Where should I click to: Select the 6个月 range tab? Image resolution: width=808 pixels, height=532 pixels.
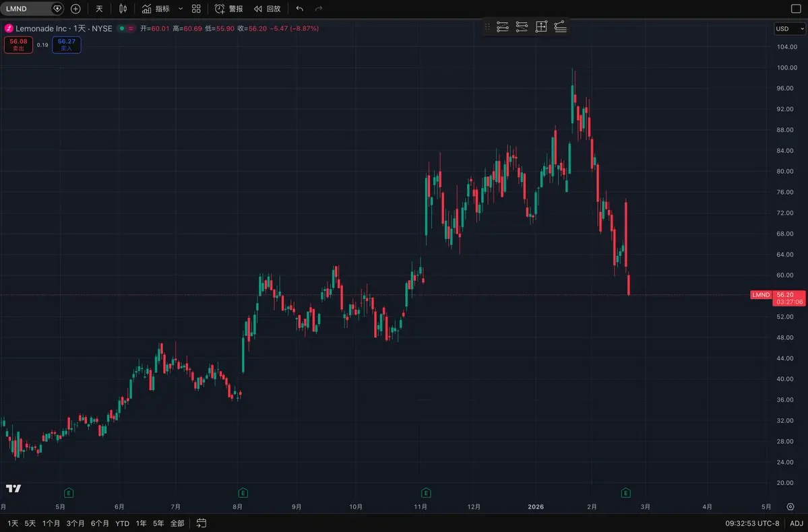(x=100, y=523)
